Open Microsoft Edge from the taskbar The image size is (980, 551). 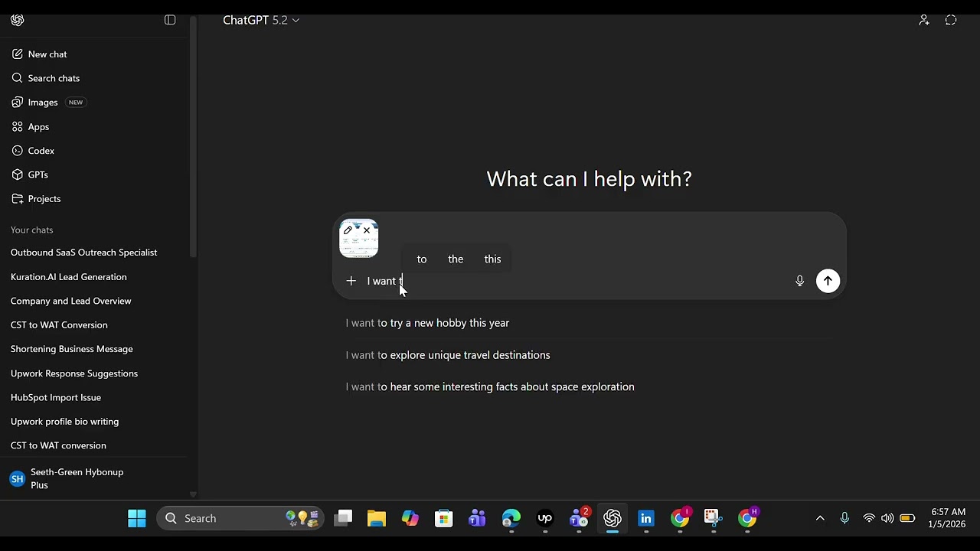click(511, 519)
